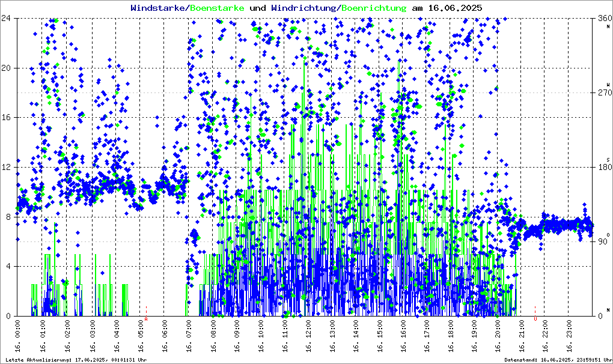The height and width of the screenshot is (364, 613).
Task: Click the 360 N label on right axis
Action: click(603, 19)
